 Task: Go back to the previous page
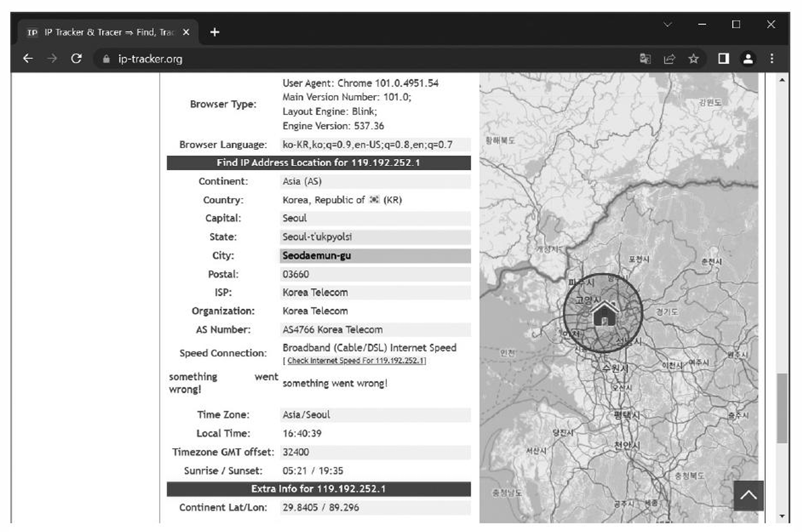(27, 59)
